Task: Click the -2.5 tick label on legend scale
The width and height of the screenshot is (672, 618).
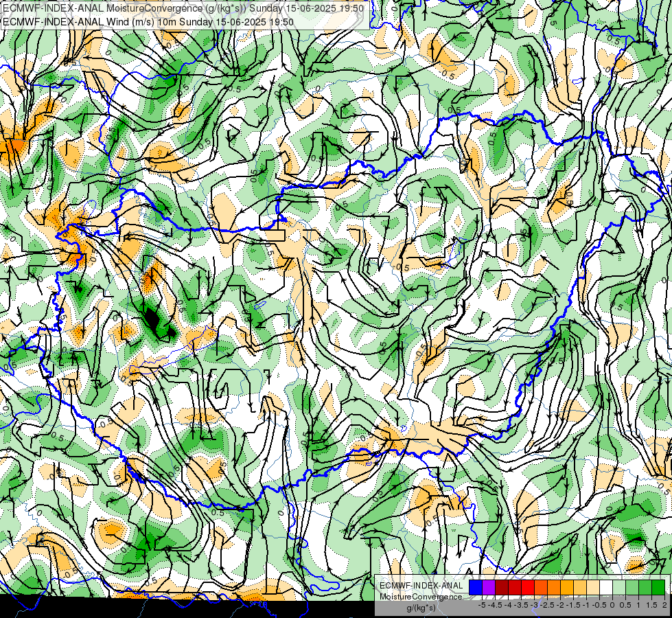Action: 547,605
